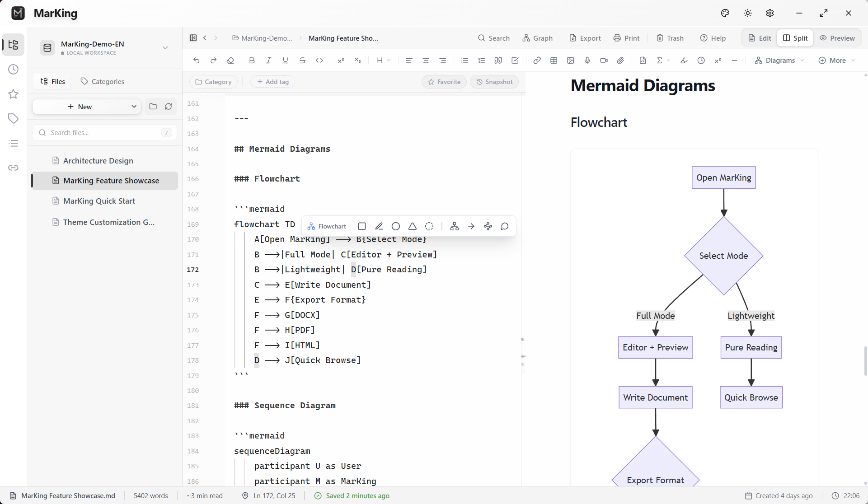The width and height of the screenshot is (868, 504).
Task: Clear formatting with the eraser icon
Action: point(230,61)
